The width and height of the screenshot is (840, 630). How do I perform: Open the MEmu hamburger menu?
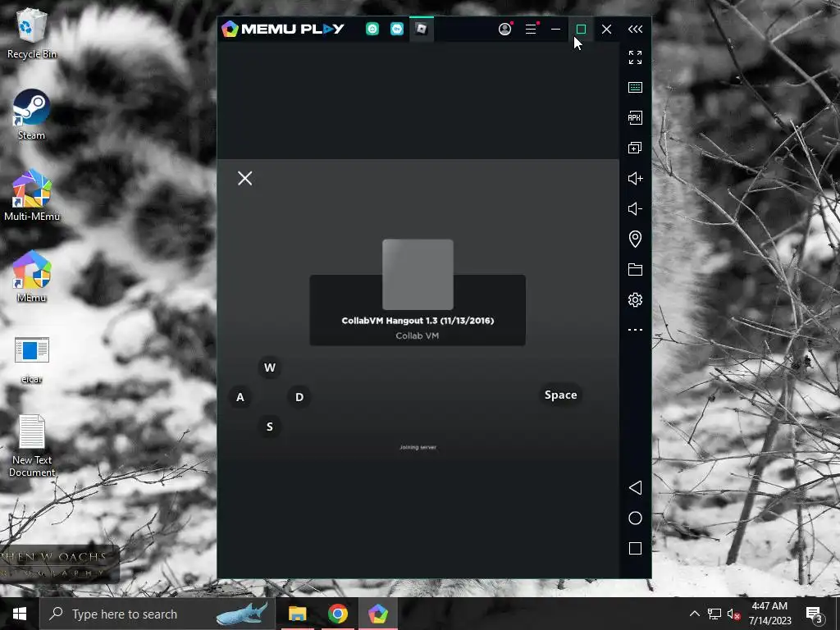531,29
